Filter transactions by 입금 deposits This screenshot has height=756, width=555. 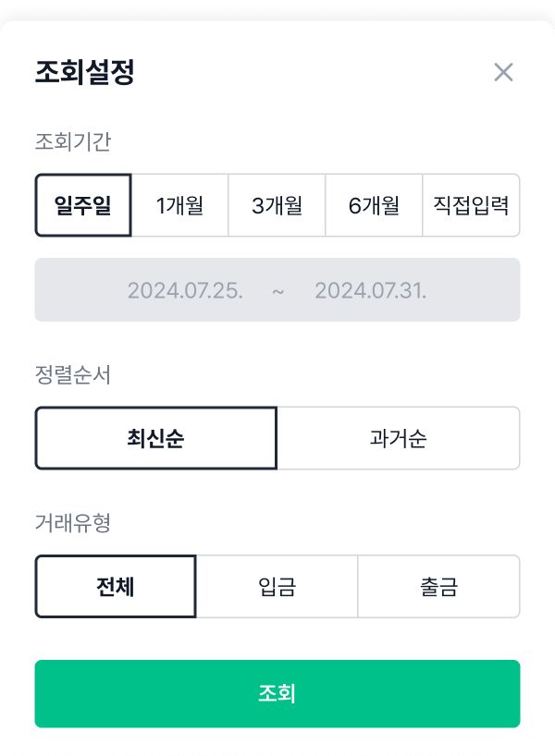point(277,585)
